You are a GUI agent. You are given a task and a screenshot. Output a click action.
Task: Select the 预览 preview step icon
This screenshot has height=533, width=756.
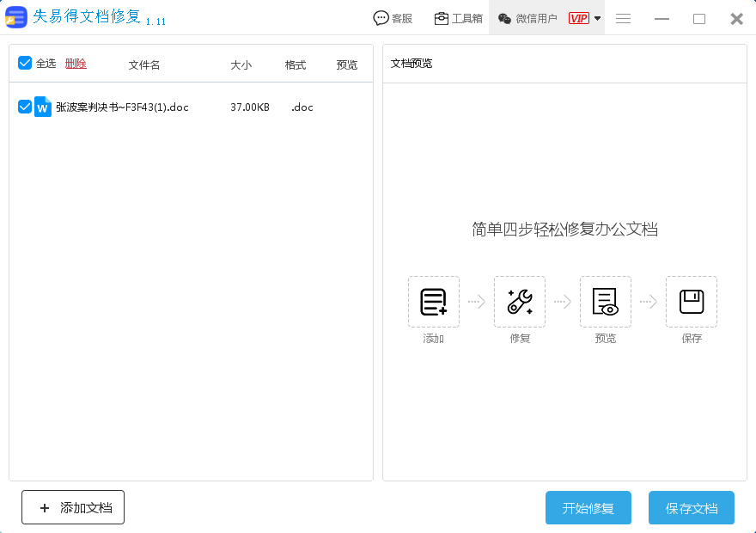pos(605,302)
